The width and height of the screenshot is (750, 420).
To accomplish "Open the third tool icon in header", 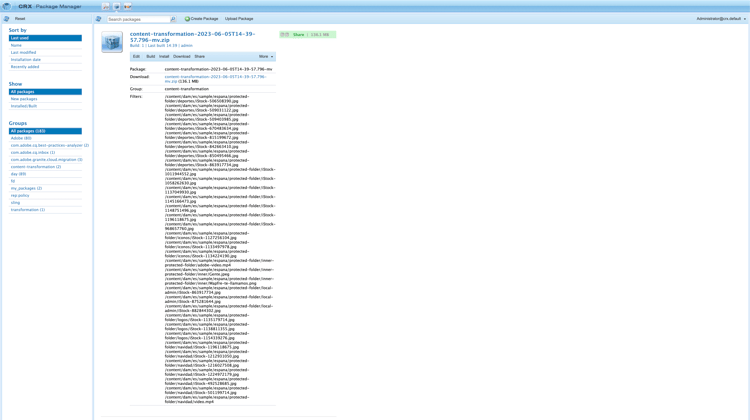I will (x=128, y=6).
